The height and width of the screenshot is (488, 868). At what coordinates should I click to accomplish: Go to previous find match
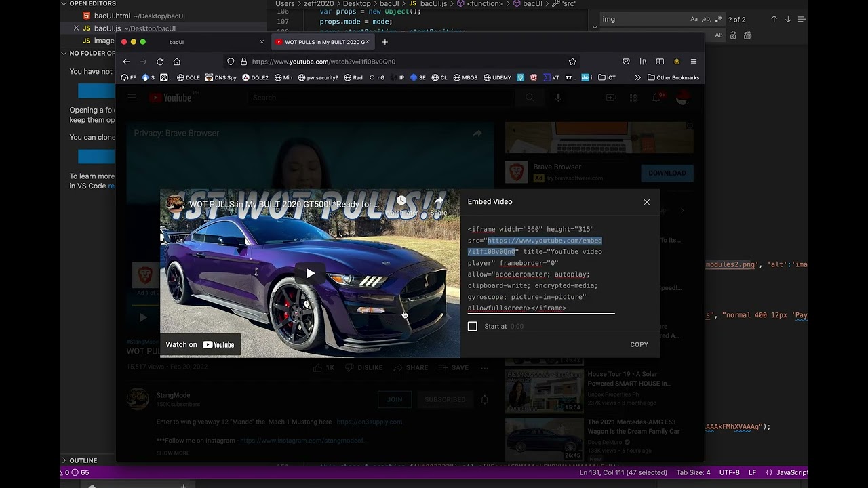tap(774, 19)
